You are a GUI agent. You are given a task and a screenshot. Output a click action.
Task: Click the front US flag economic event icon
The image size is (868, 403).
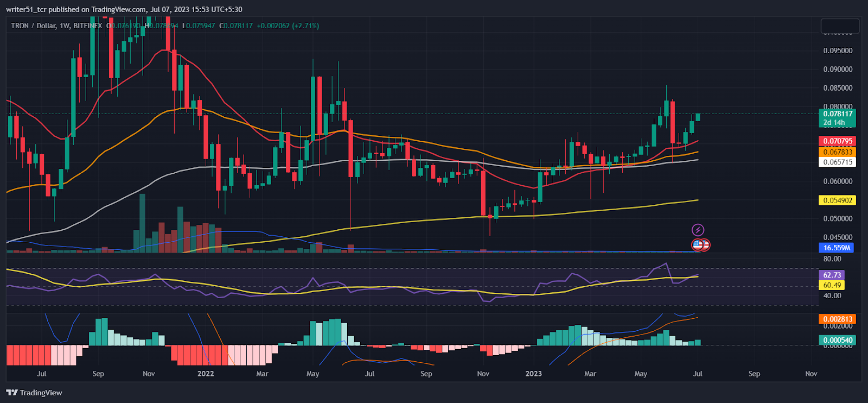coord(698,245)
